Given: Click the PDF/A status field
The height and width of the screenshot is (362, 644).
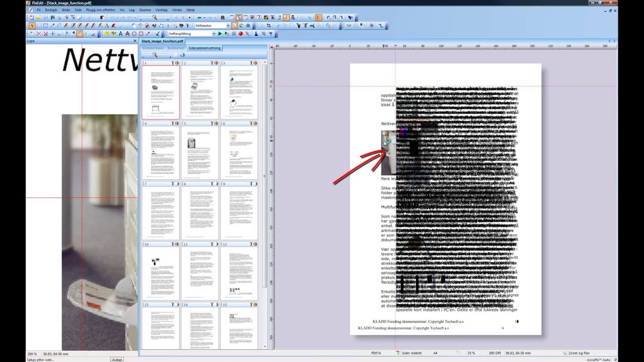Looking at the screenshot, I should [x=376, y=353].
